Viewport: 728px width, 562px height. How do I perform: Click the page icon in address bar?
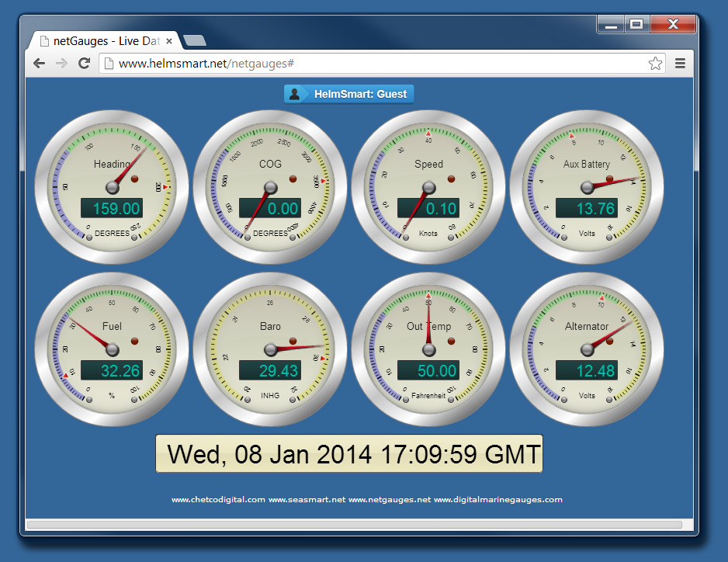point(109,63)
